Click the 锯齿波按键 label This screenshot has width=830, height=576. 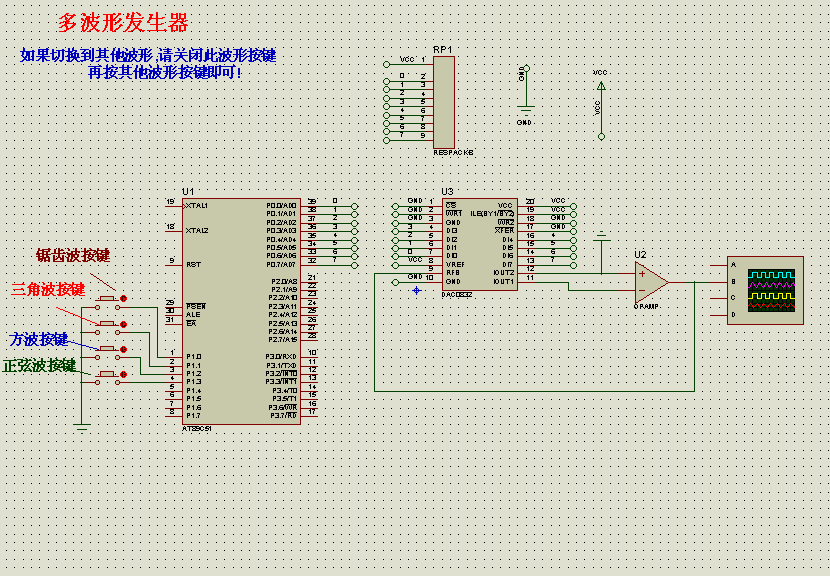(73, 256)
